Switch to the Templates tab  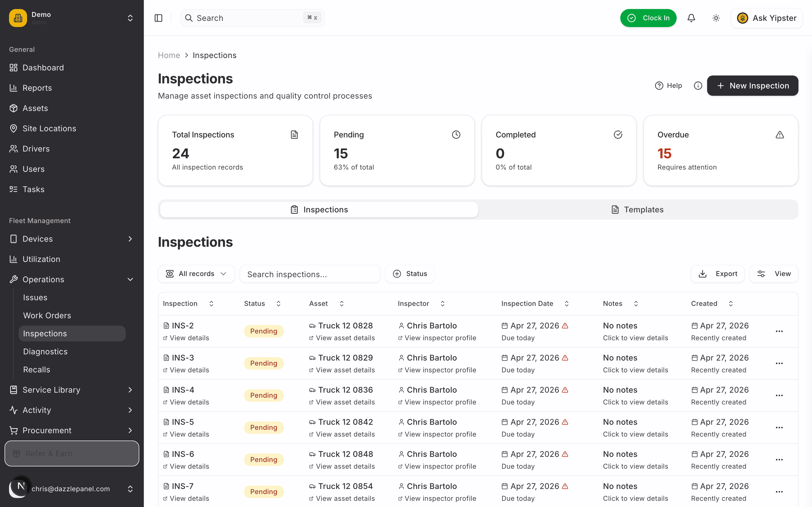pos(638,210)
